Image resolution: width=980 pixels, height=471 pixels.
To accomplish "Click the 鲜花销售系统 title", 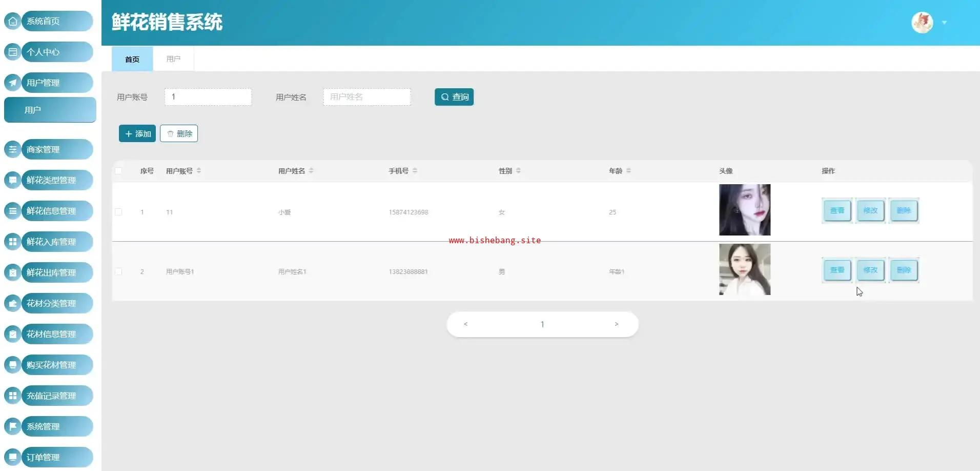I will point(167,22).
